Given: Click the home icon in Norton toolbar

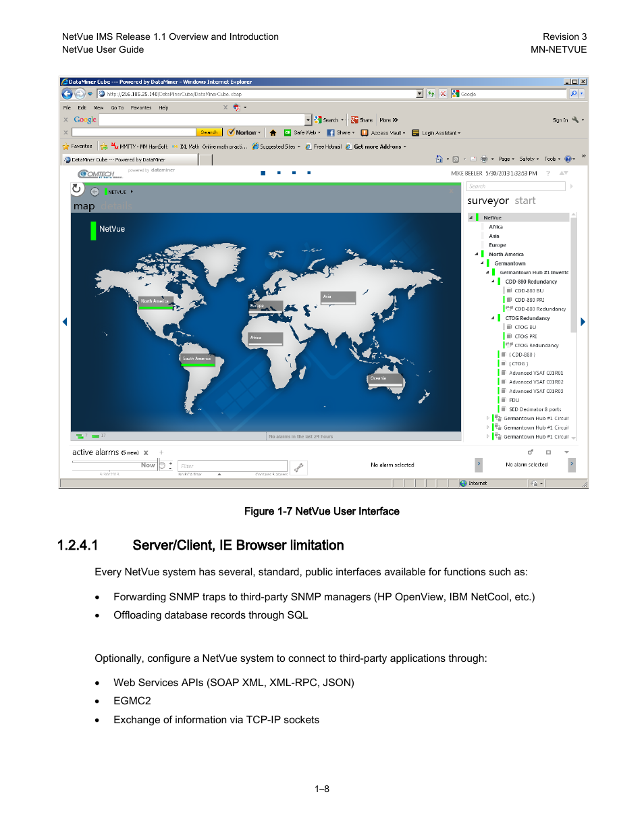Looking at the screenshot, I should pyautogui.click(x=273, y=133).
